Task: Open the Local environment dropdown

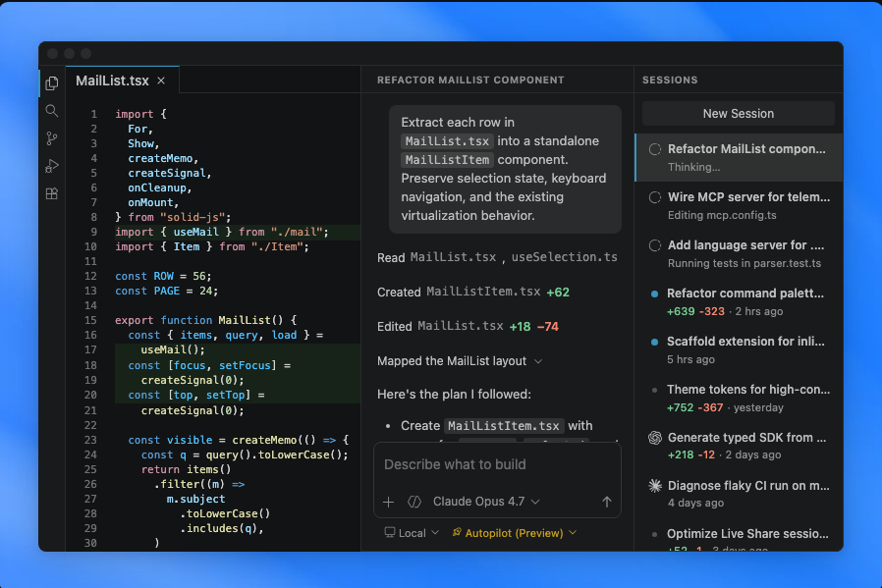Action: (412, 533)
